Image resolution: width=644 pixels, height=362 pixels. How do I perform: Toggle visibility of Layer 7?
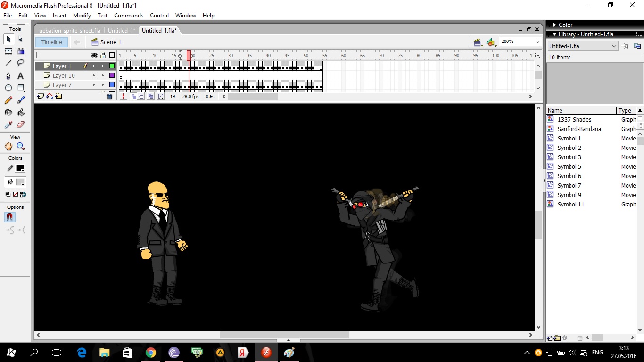[94, 85]
